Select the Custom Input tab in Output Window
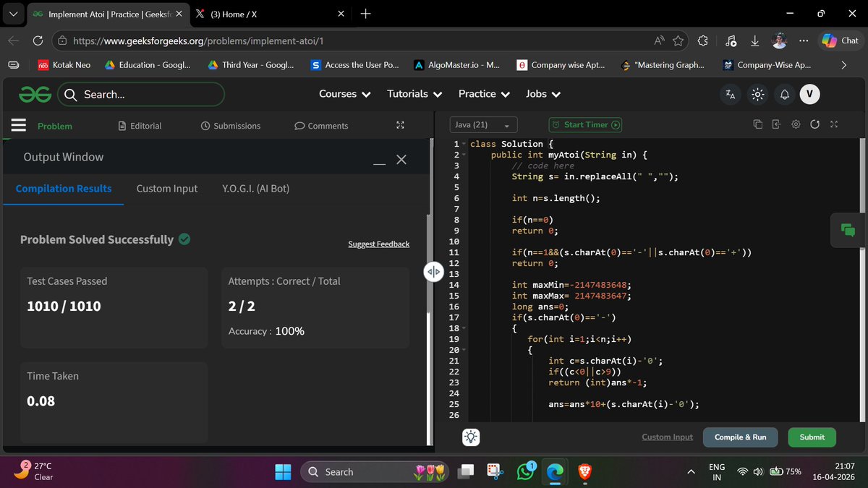 tap(167, 189)
